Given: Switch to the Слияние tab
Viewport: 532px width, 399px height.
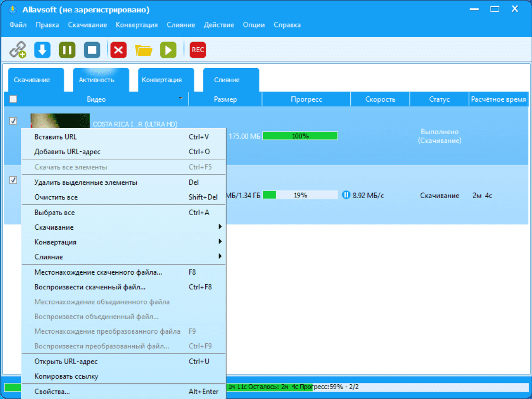Looking at the screenshot, I should coord(231,80).
